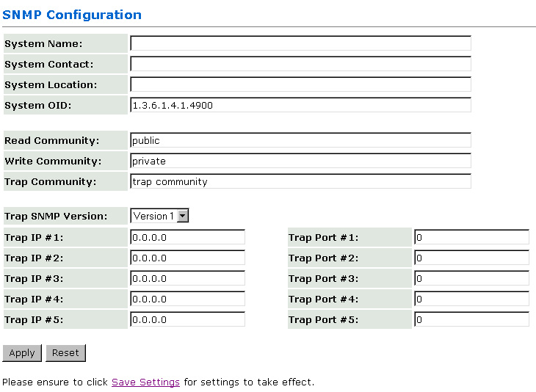Select the Trap Port #4 field
This screenshot has width=536, height=392.
[x=471, y=299]
